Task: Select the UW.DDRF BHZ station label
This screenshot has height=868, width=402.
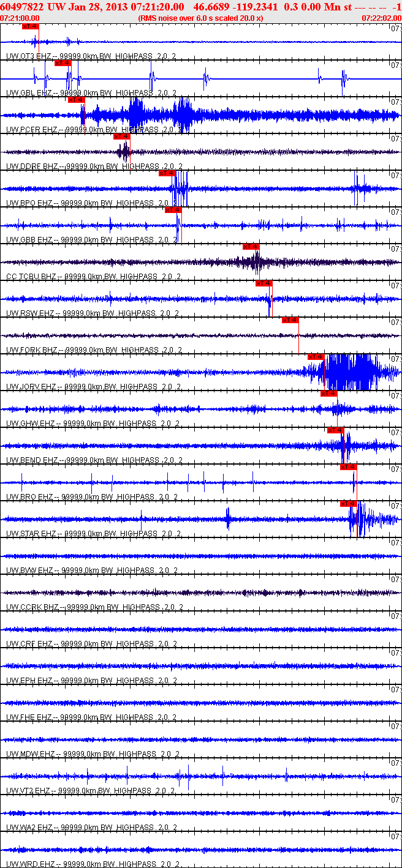Action: point(32,166)
